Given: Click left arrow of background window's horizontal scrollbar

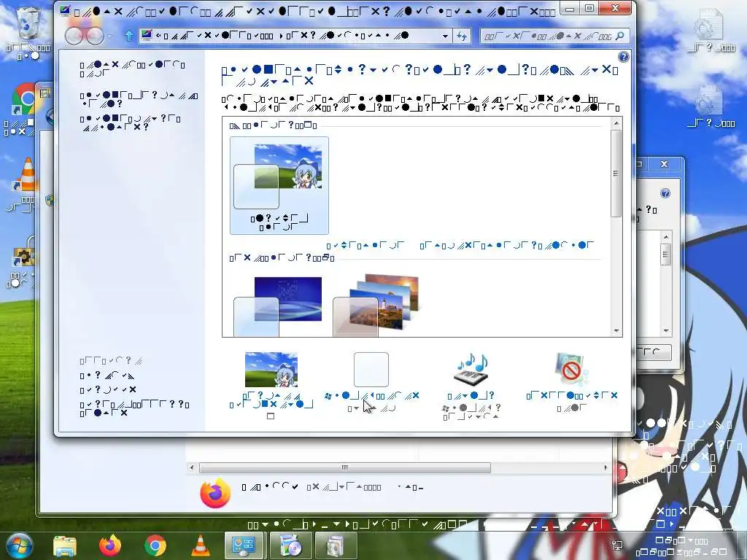Looking at the screenshot, I should (192, 467).
